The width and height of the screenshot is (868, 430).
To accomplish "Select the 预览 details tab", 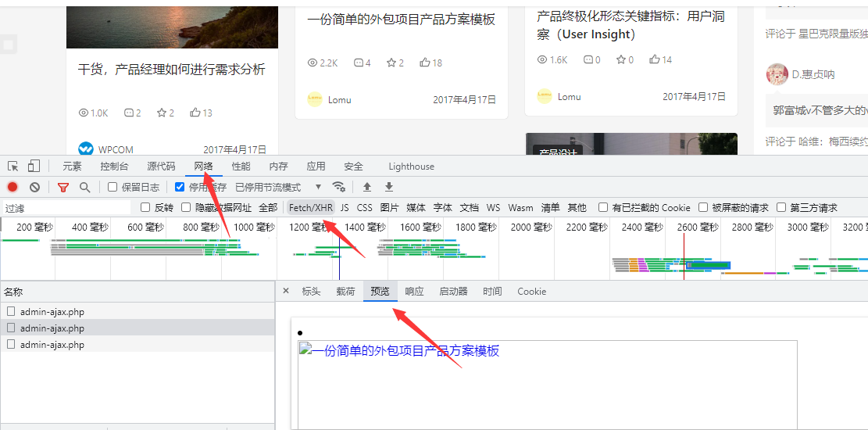I will [380, 292].
